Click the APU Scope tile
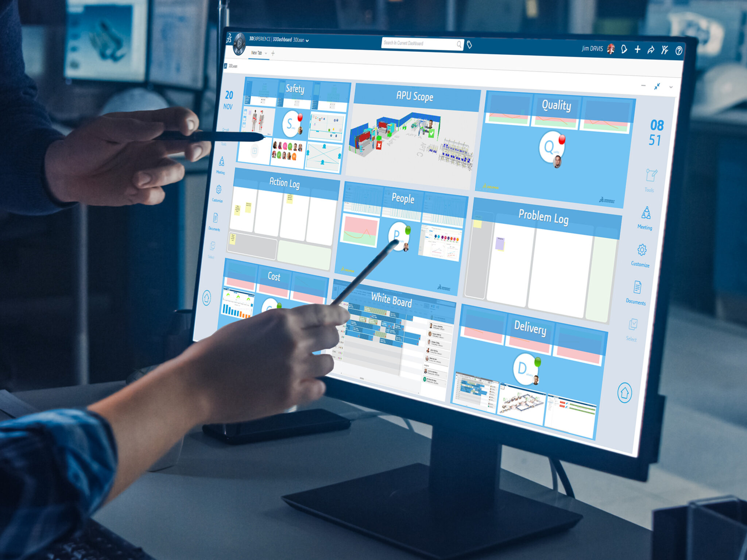747x560 pixels. tap(422, 130)
